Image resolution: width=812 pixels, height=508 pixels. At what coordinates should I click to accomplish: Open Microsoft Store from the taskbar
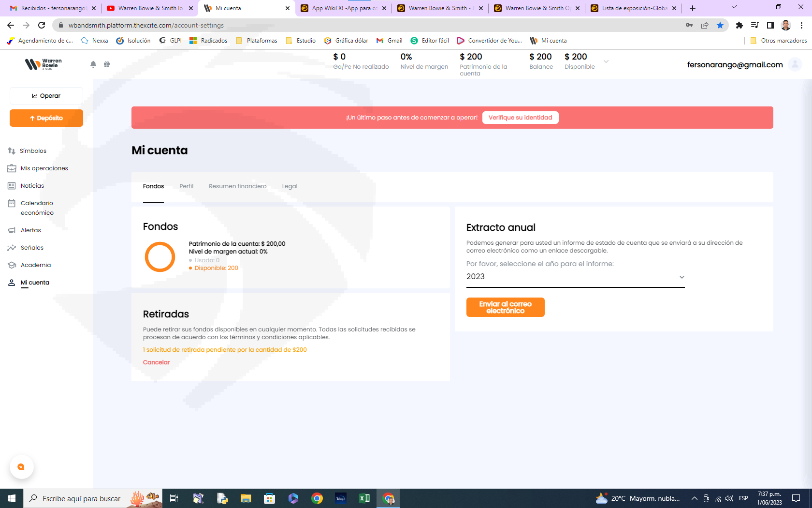pyautogui.click(x=270, y=498)
